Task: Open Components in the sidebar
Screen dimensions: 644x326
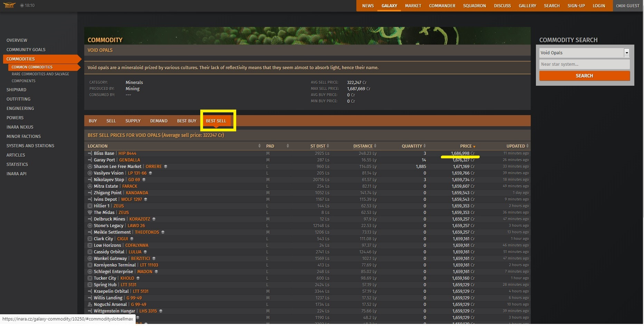Action: point(23,81)
